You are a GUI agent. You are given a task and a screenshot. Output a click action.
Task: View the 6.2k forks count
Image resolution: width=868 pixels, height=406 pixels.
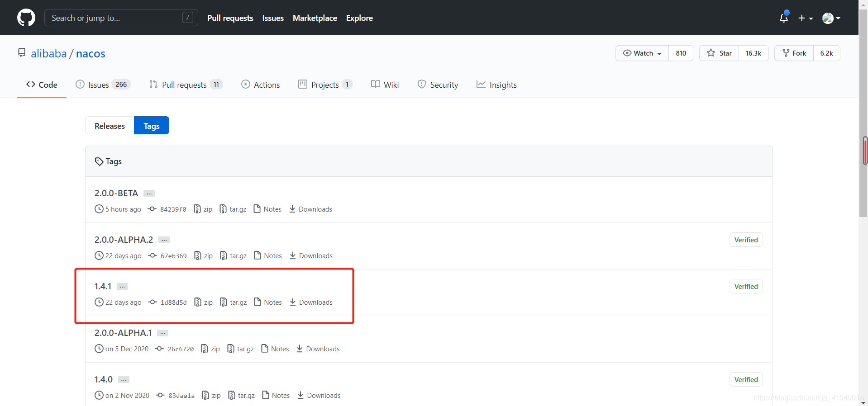[x=826, y=53]
